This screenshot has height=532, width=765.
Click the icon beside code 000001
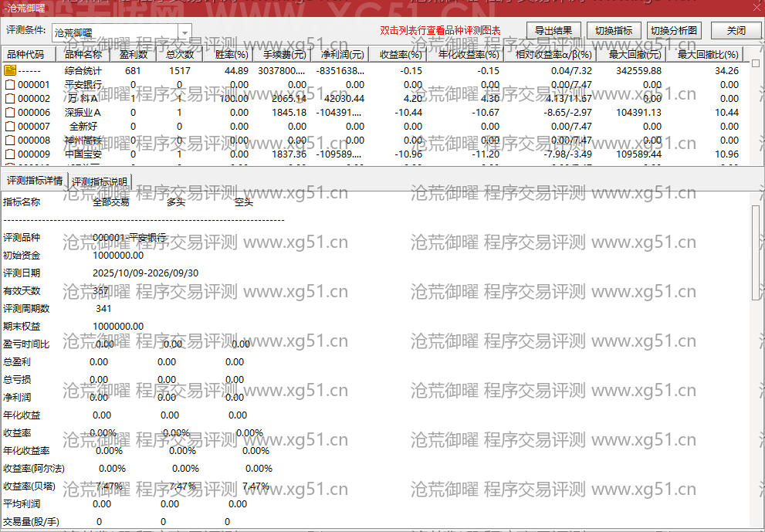(x=10, y=85)
